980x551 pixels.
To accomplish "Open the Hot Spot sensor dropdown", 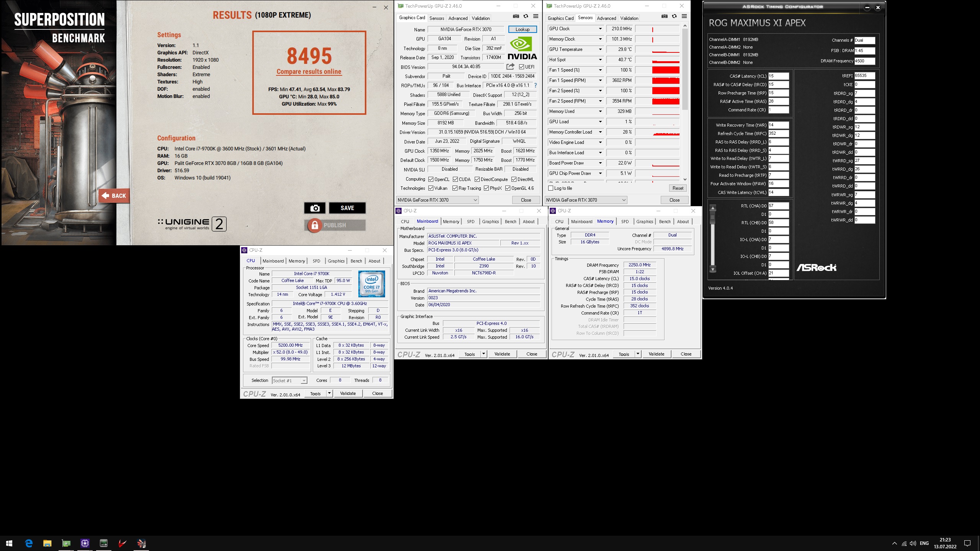I will pyautogui.click(x=600, y=60).
